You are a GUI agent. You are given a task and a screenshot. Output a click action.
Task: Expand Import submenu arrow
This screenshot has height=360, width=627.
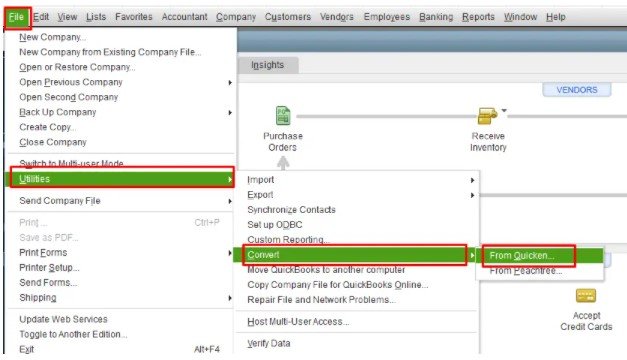472,180
